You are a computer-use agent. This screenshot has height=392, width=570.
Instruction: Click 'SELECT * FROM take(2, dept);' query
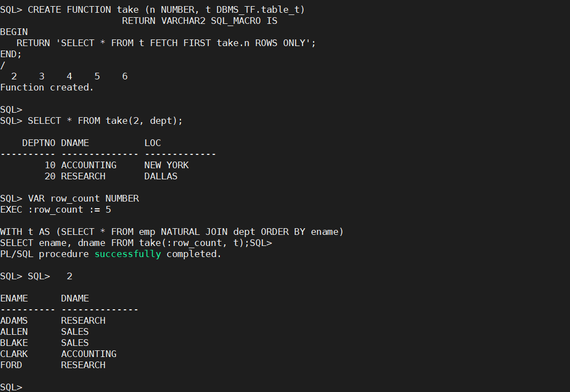(x=105, y=120)
